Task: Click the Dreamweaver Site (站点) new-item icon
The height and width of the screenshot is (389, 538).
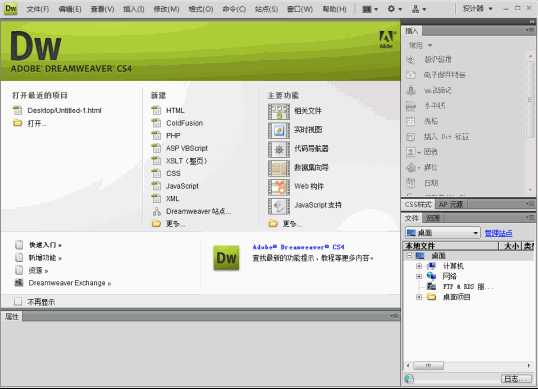Action: point(156,211)
